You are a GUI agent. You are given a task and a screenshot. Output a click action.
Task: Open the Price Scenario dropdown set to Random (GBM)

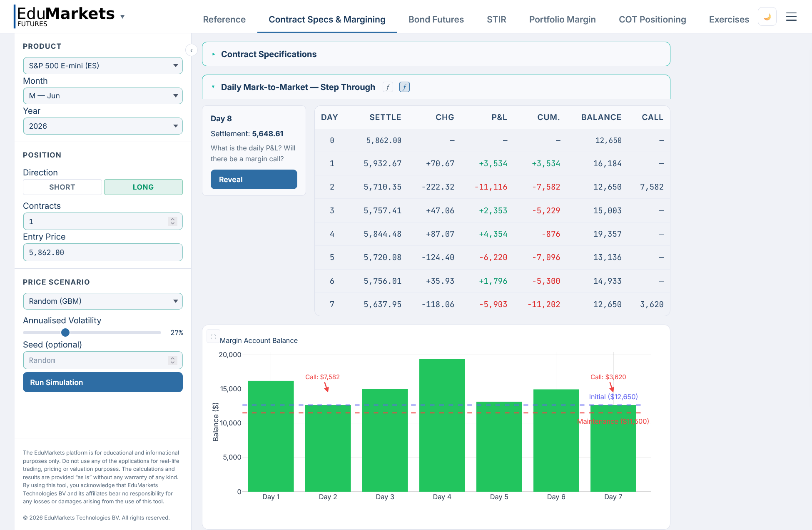[x=102, y=301]
